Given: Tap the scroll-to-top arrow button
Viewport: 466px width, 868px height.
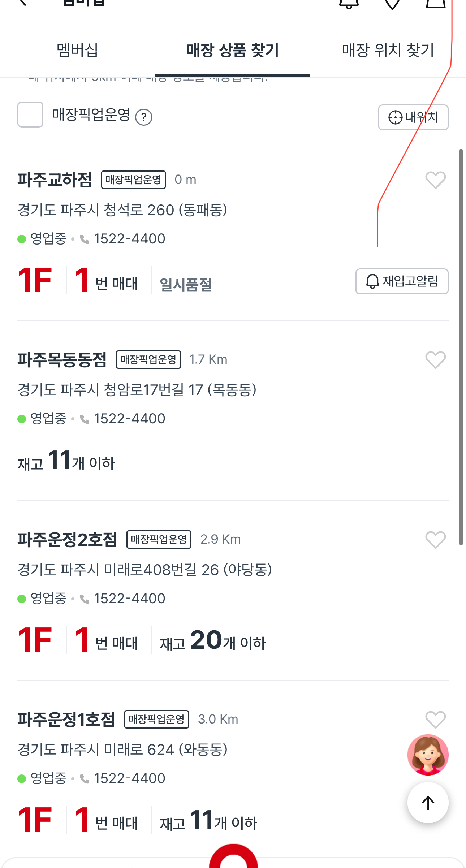Looking at the screenshot, I should 428,803.
